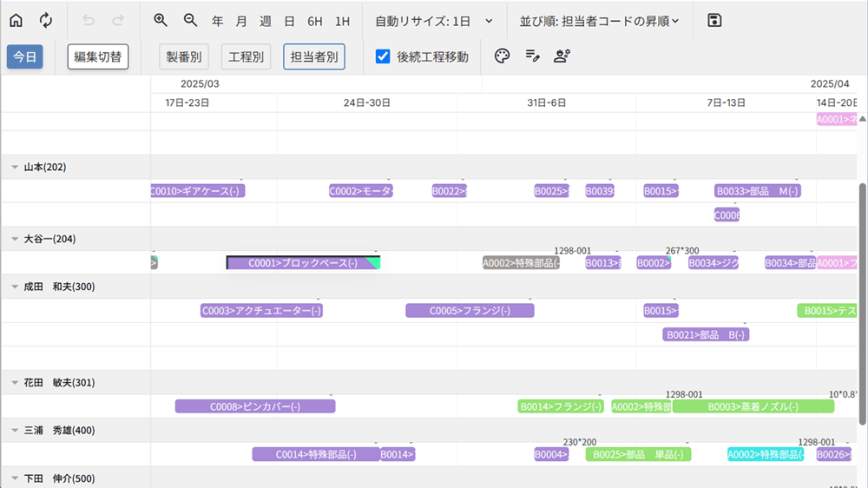Set the time scale to 週
Image resolution: width=868 pixels, height=488 pixels.
[266, 20]
